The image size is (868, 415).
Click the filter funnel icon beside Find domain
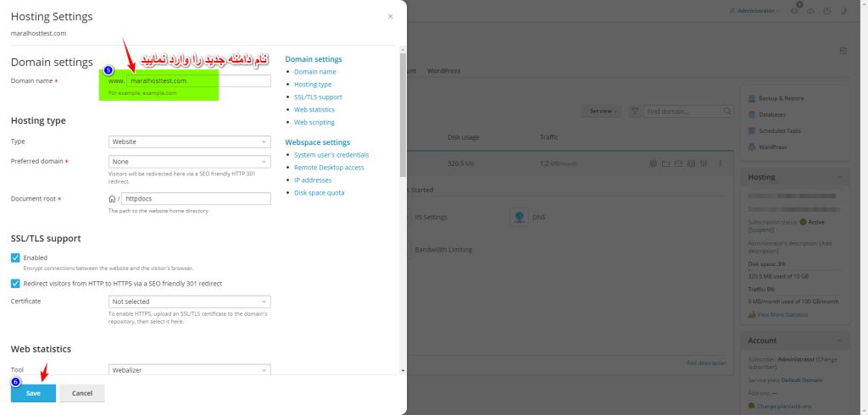pyautogui.click(x=634, y=111)
